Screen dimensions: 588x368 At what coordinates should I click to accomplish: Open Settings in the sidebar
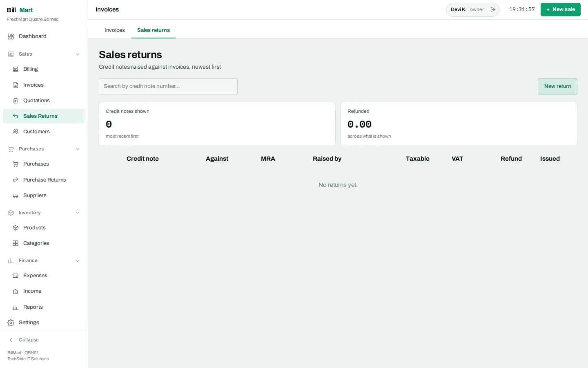click(x=44, y=323)
